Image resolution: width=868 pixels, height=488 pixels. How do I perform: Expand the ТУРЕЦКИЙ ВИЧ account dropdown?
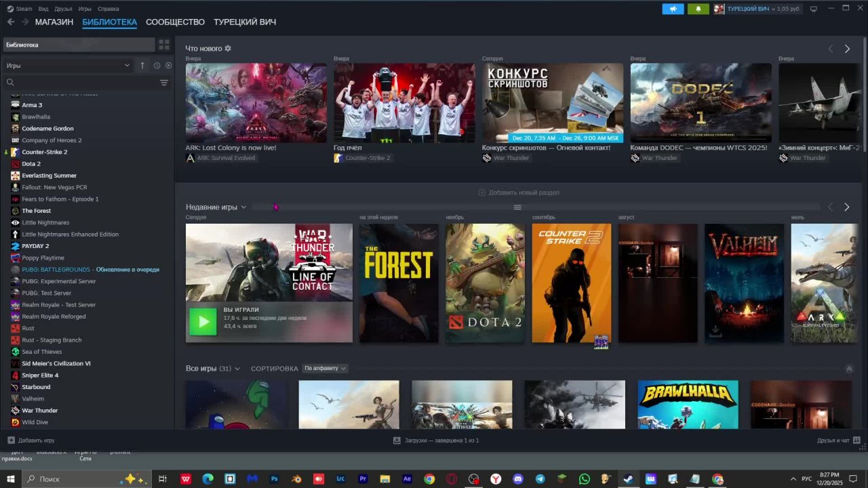(x=772, y=9)
